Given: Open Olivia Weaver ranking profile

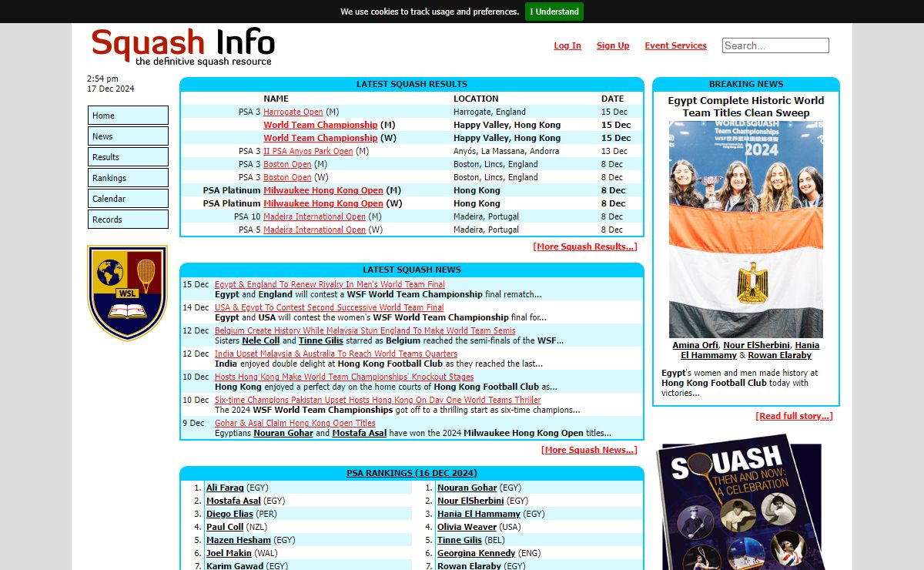Looking at the screenshot, I should click(x=467, y=527).
